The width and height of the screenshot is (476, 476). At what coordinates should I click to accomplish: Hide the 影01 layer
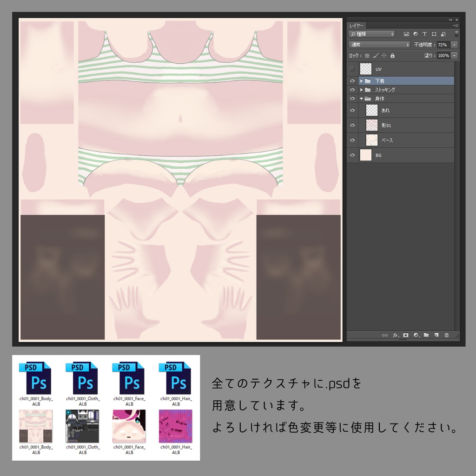coord(352,125)
